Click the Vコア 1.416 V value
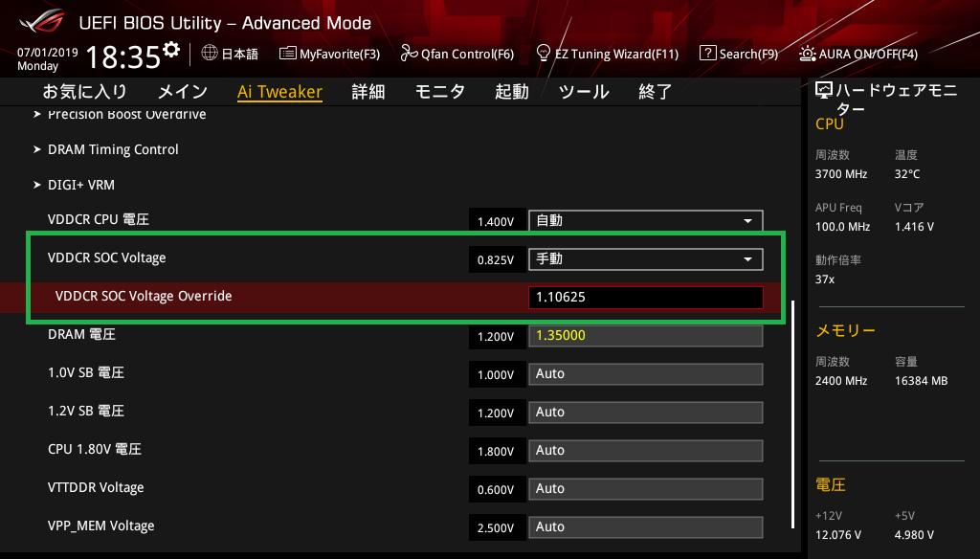This screenshot has height=559, width=980. click(x=914, y=227)
